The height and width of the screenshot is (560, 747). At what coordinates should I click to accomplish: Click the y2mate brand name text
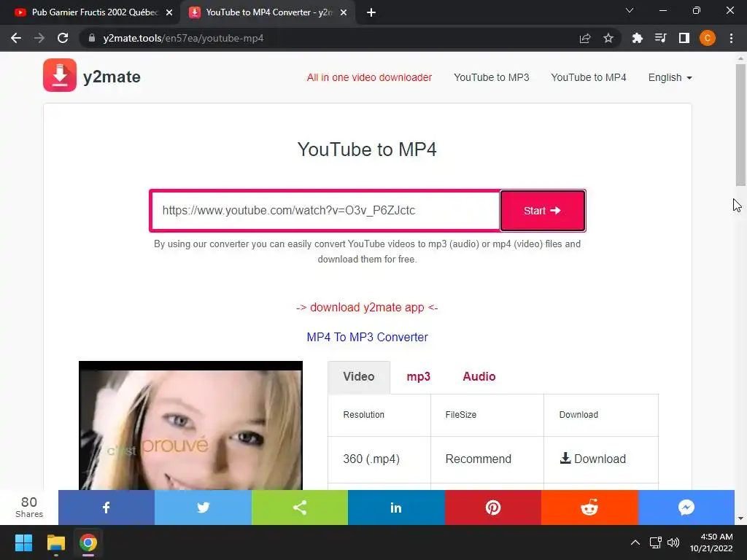pos(112,77)
